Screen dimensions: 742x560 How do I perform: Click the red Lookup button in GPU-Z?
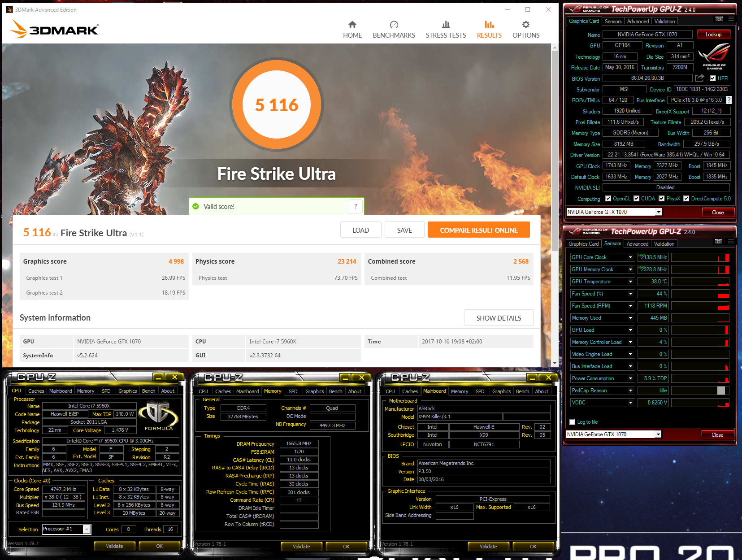(713, 35)
